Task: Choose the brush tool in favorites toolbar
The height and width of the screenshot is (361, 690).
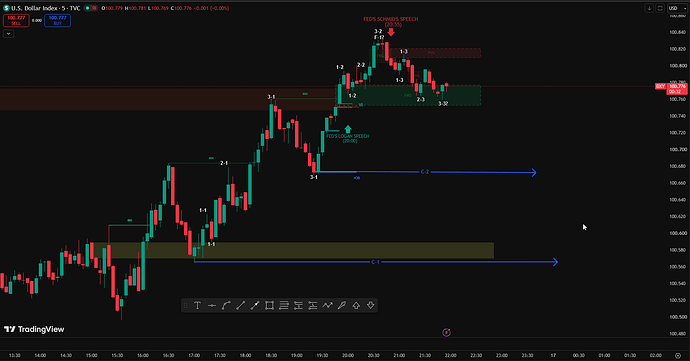Action: coord(341,305)
